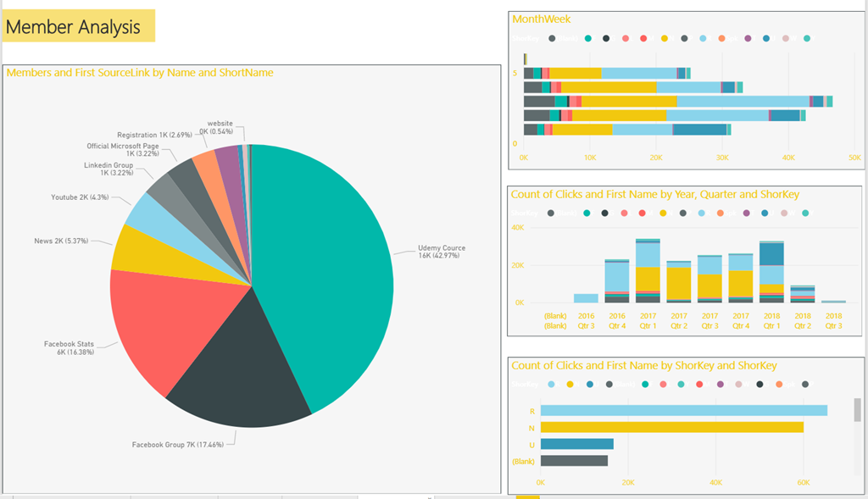Click the MonthWeek chart title
This screenshot has height=499, width=868.
[541, 19]
